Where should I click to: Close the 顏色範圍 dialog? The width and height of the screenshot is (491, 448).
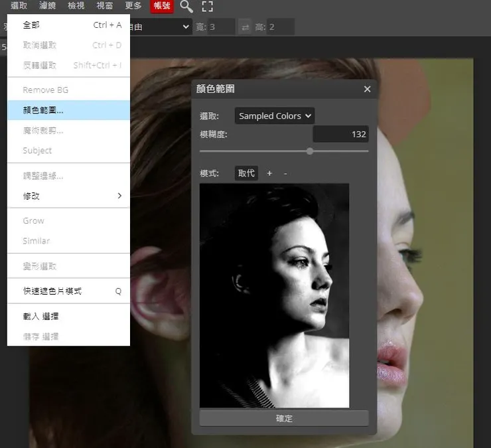pos(368,90)
